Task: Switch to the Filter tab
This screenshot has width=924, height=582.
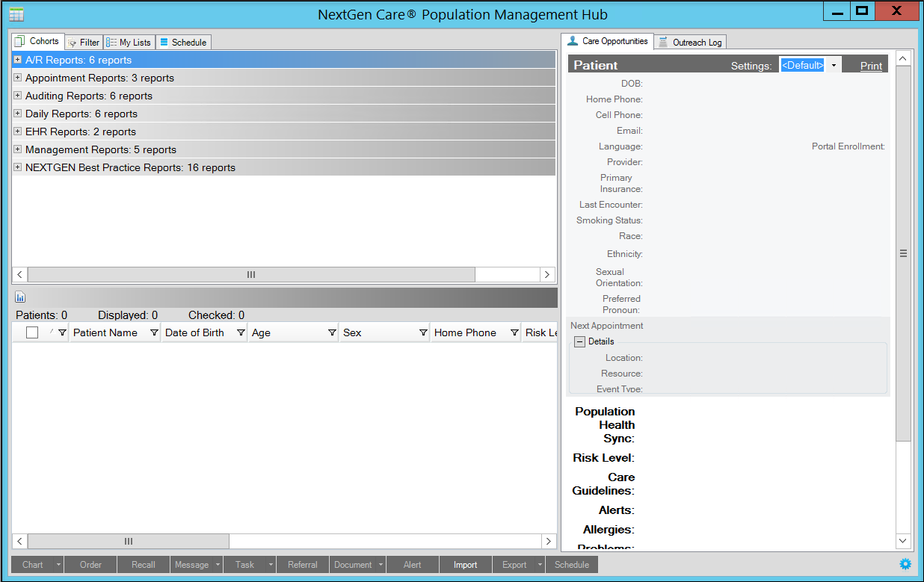Action: click(x=83, y=43)
